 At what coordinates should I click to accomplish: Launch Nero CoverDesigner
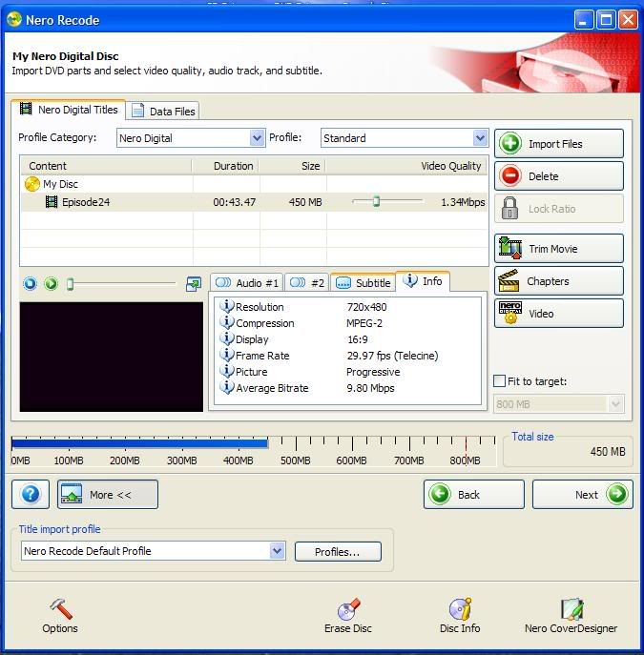coord(571,615)
